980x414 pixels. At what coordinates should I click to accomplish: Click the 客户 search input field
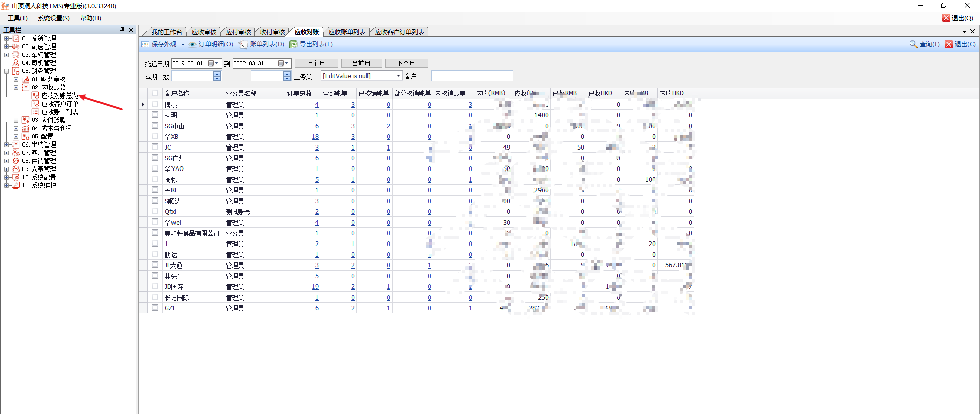tap(472, 76)
